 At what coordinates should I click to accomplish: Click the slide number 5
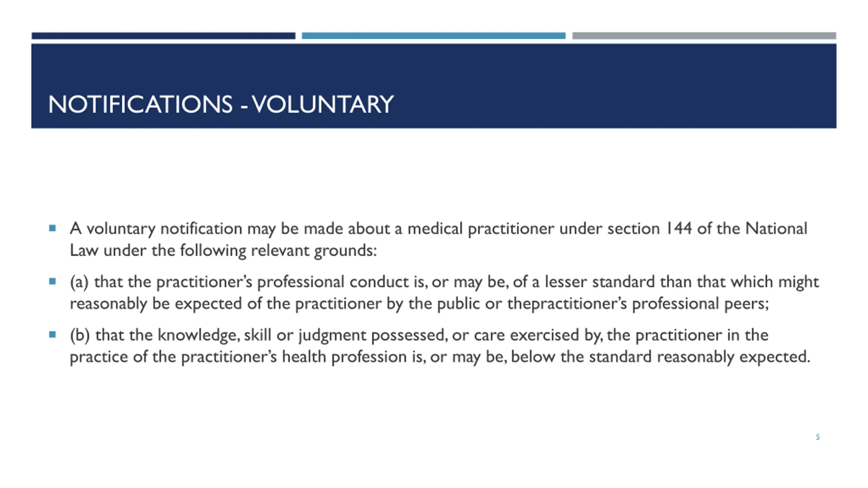tap(817, 437)
